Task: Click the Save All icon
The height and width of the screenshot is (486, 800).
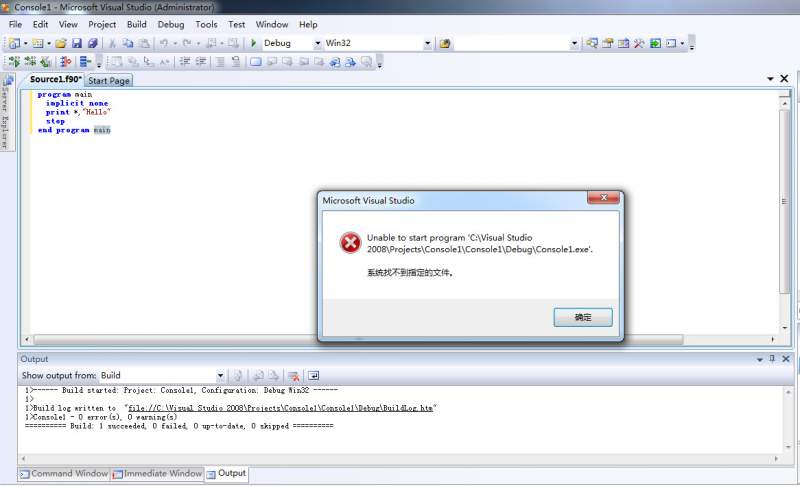Action: [x=92, y=43]
